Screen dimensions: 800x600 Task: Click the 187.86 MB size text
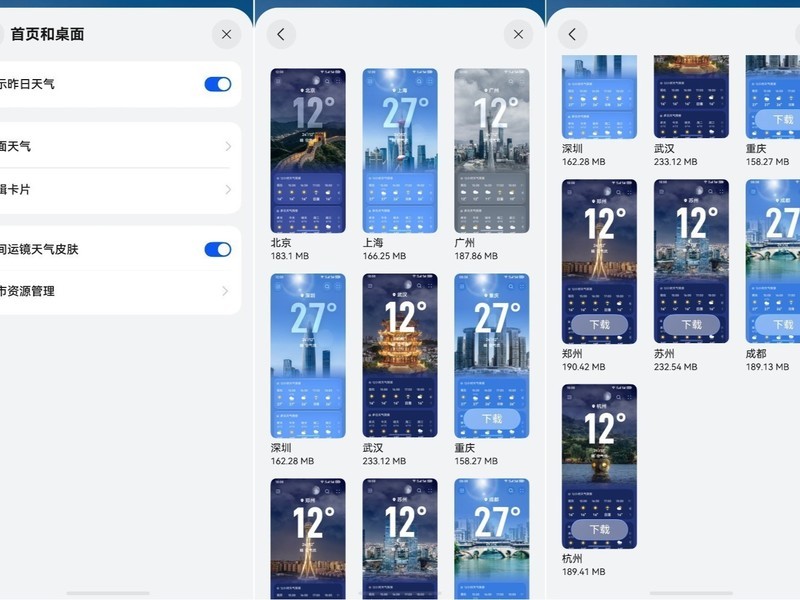[476, 256]
